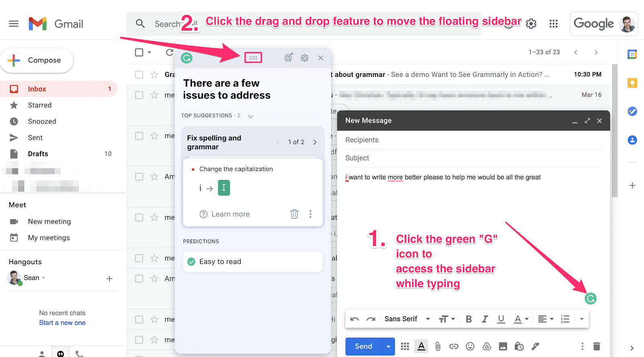Open the Starred folder

tap(59, 105)
